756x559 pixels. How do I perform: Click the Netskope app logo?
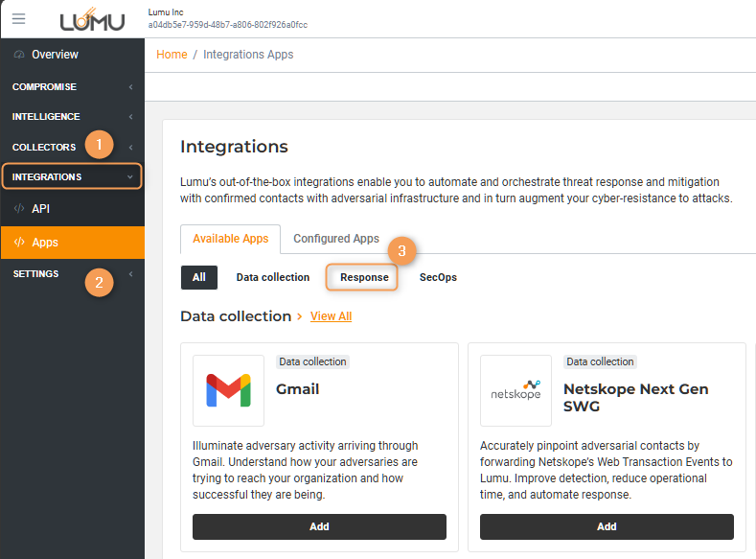(x=515, y=390)
